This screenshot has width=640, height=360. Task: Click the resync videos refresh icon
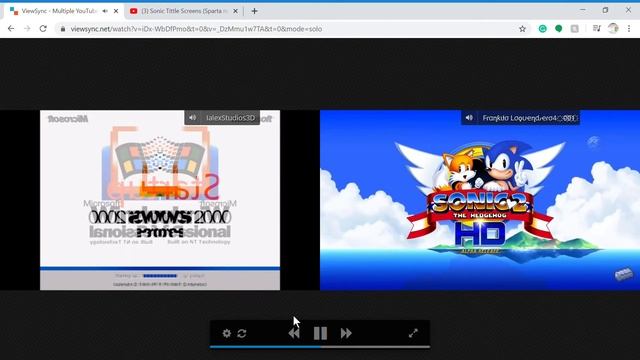tap(242, 333)
